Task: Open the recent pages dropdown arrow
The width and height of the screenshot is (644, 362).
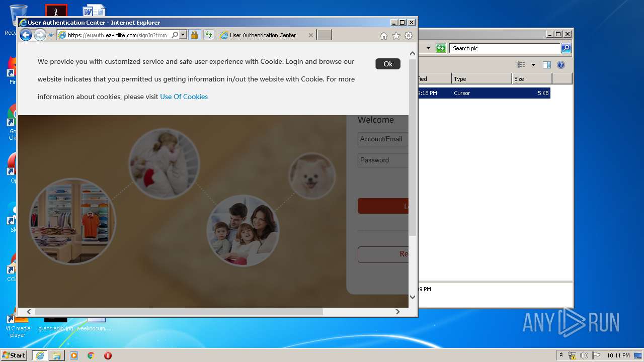Action: [x=51, y=35]
